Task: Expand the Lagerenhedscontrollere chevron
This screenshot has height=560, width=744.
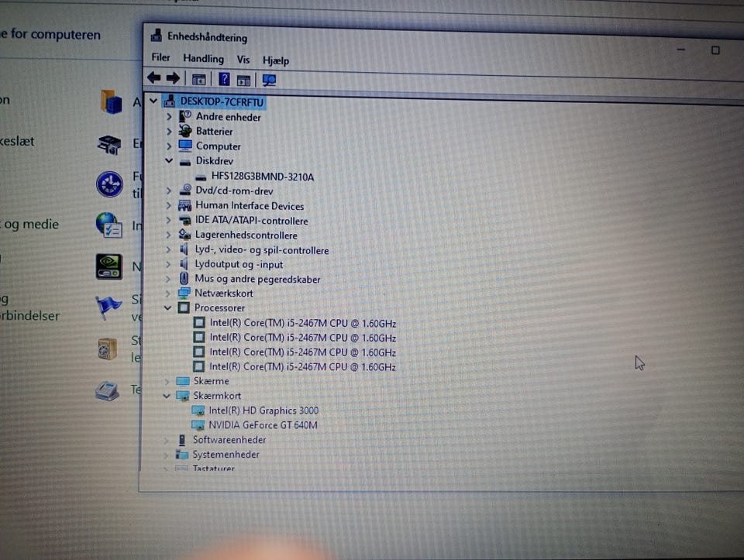Action: tap(168, 235)
